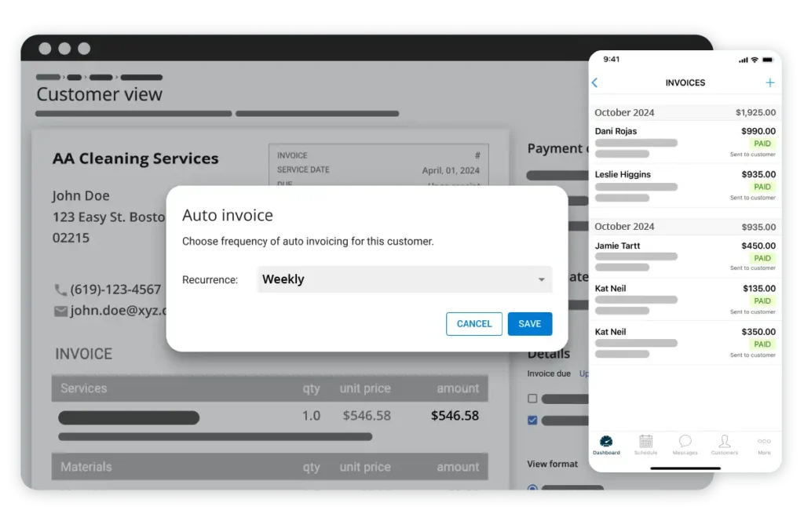Screen dimensions: 804x532
Task: Expand the Recurrence list via its chevron arrow
Action: [541, 279]
